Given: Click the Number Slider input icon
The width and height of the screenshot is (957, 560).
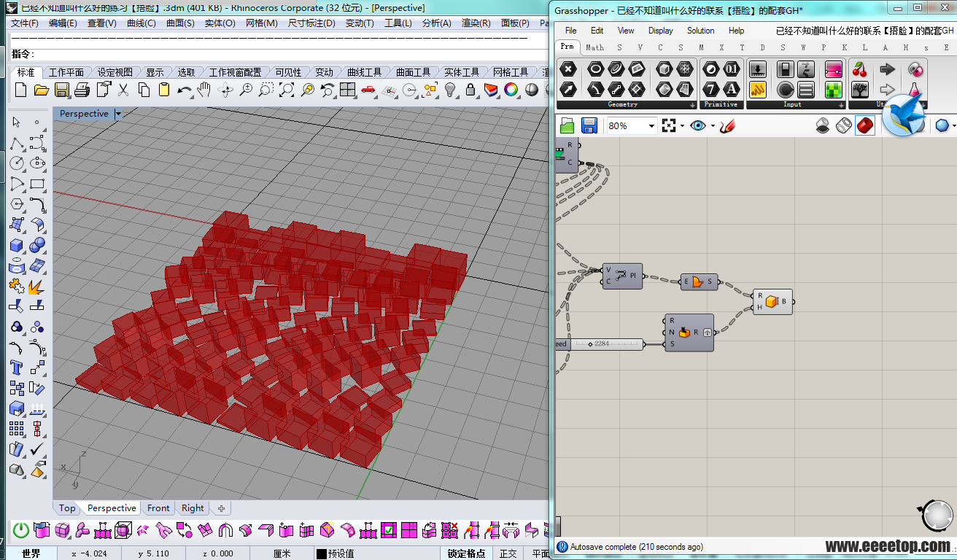Looking at the screenshot, I should pos(758,69).
